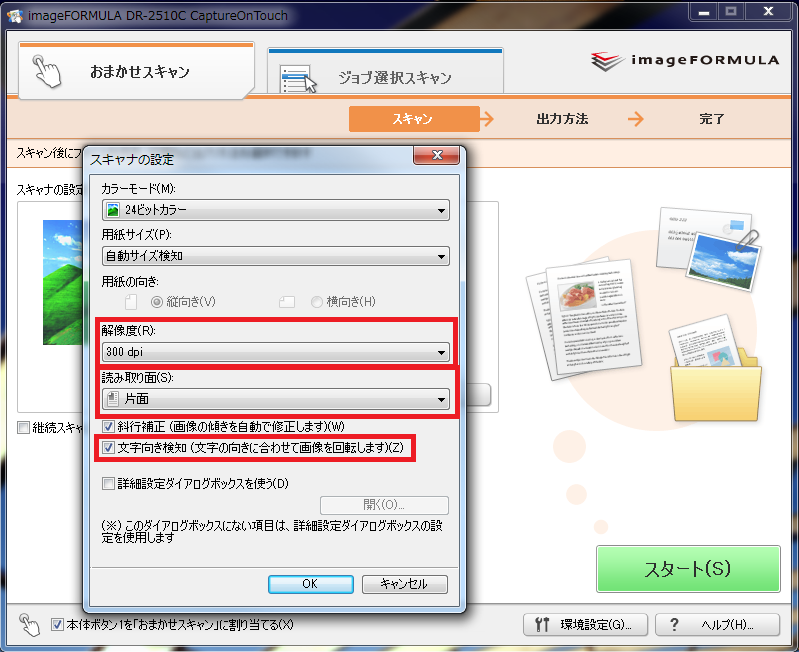Click the imageFORMULA logo
799x652 pixels.
[685, 61]
